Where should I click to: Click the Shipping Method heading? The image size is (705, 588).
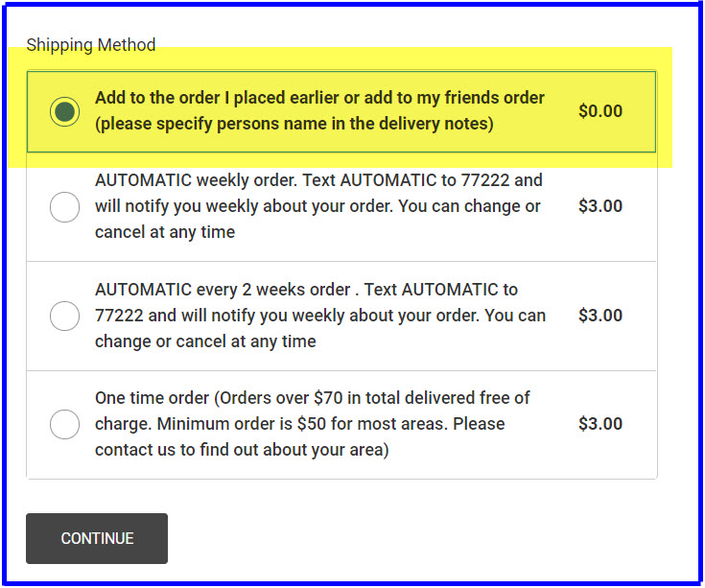(91, 45)
